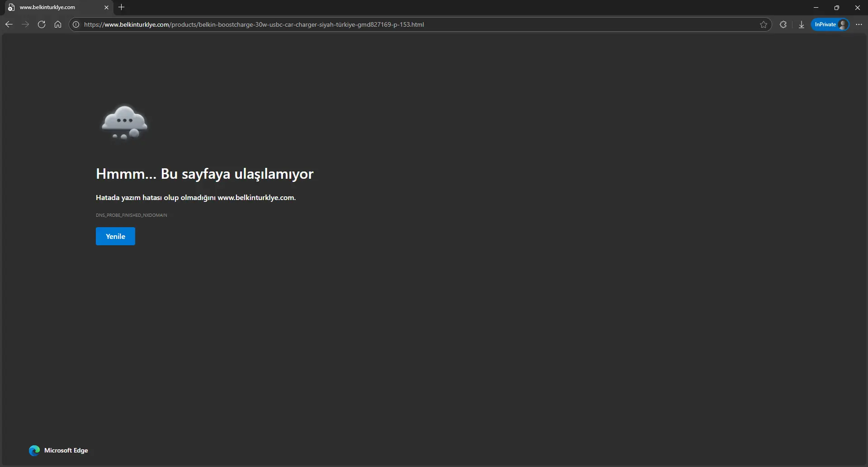Click the DNS_PROBE_FINISHED_NXDOMAIN error code
The width and height of the screenshot is (868, 467).
[132, 215]
